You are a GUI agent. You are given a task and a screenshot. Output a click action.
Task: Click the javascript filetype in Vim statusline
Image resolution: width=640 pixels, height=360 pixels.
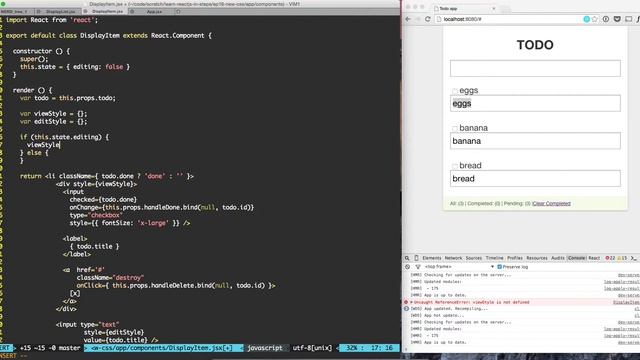click(x=264, y=348)
